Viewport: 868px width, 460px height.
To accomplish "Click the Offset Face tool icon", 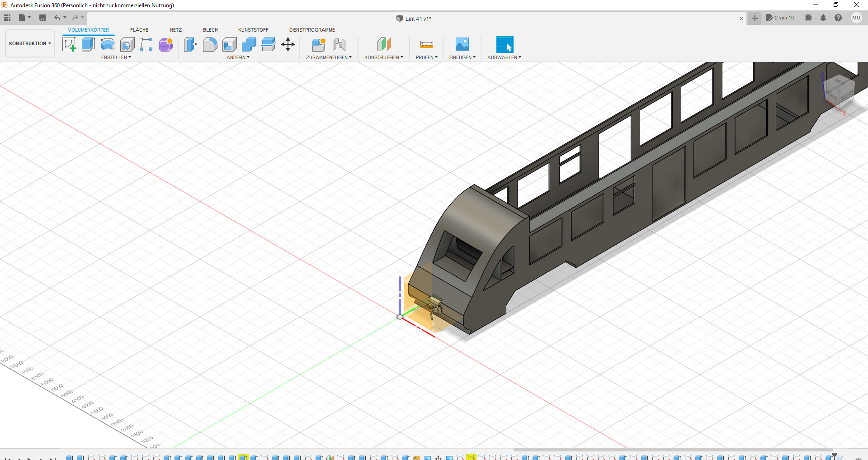I will 268,44.
